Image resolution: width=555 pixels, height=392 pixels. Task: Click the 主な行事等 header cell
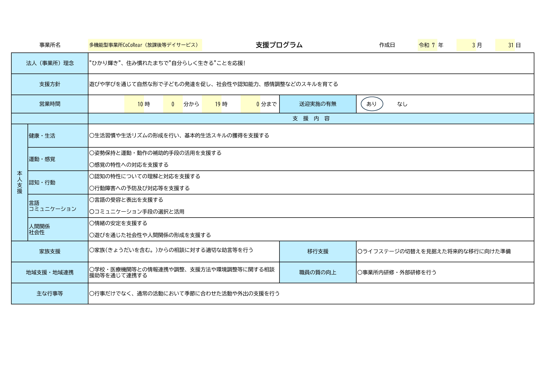[50, 293]
